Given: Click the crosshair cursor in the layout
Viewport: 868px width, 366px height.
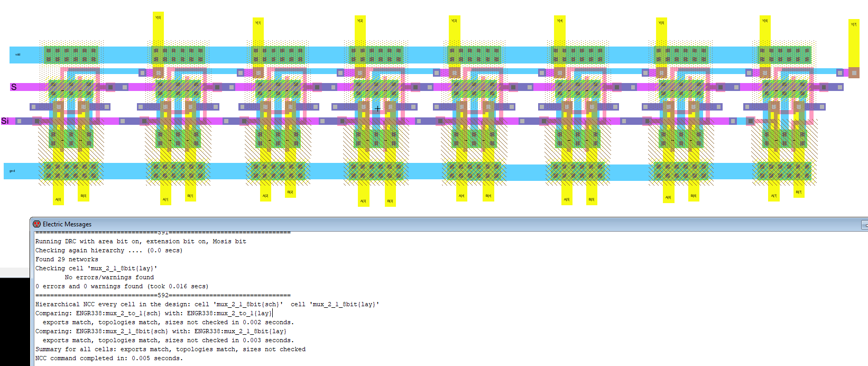Looking at the screenshot, I should 377,108.
